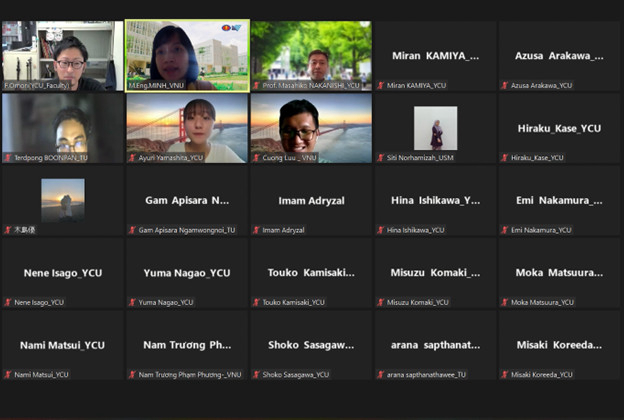Click large 'Yuma Nagao_YCU' tile name
The width and height of the screenshot is (624, 420).
(x=187, y=273)
